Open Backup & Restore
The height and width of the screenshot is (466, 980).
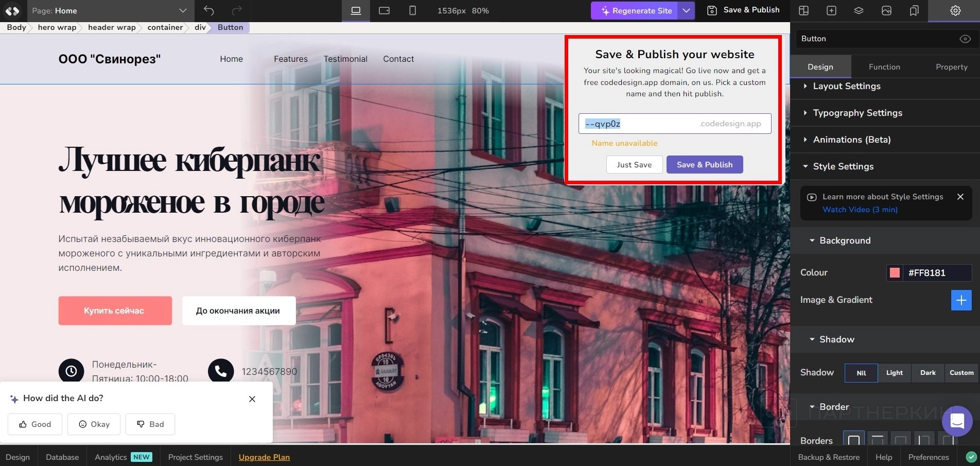[x=829, y=457]
